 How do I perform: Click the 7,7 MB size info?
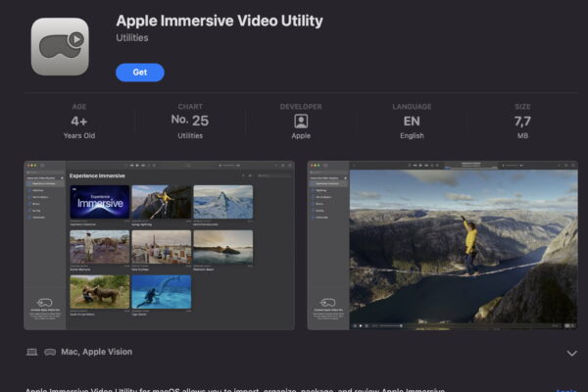coord(521,121)
